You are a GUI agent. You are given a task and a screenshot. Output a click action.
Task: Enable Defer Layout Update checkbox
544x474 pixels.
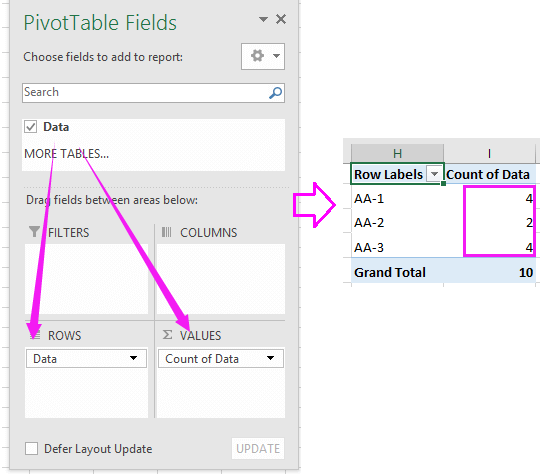pyautogui.click(x=31, y=448)
